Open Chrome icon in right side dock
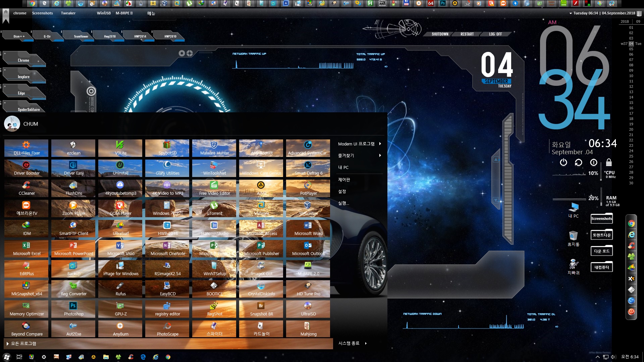This screenshot has width=644, height=362. (x=631, y=224)
